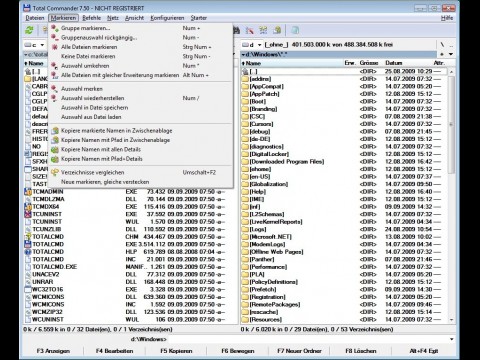Select the [Prefetch] folder icon

[245, 289]
